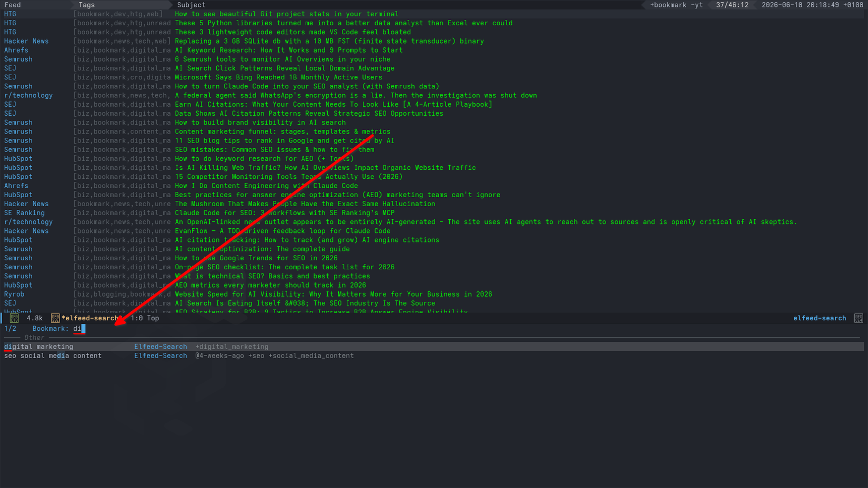
Task: Open 15 Competitor Monitoring Tools entry
Action: click(x=289, y=177)
